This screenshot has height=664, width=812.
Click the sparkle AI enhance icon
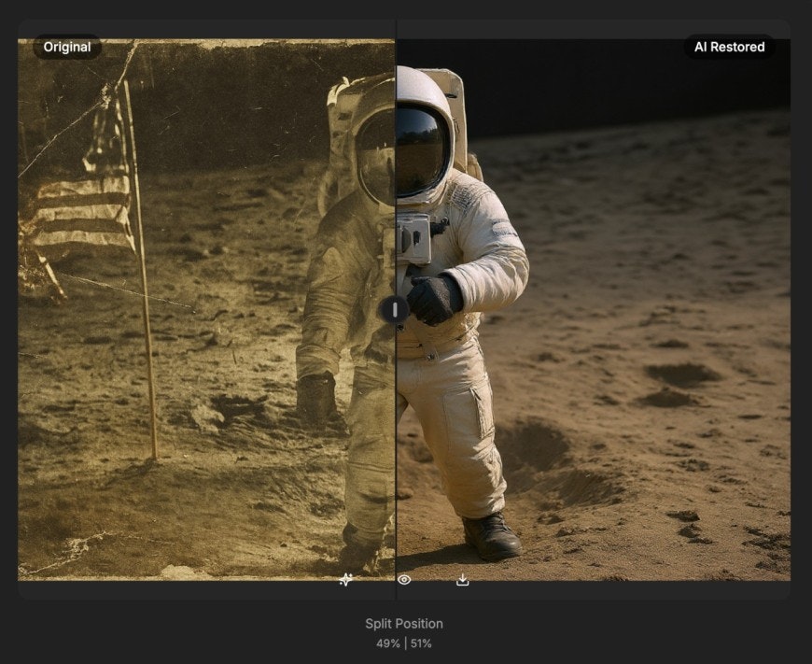tap(345, 580)
